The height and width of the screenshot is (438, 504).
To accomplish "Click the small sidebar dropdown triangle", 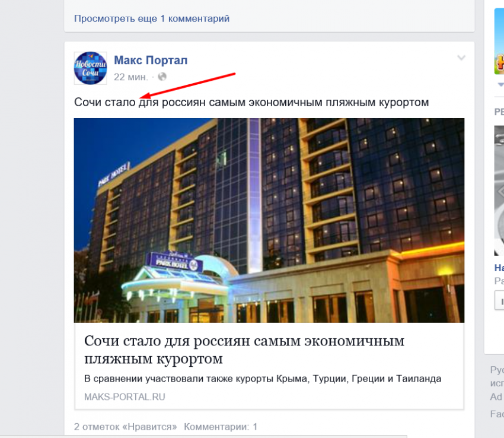I will pyautogui.click(x=500, y=85).
